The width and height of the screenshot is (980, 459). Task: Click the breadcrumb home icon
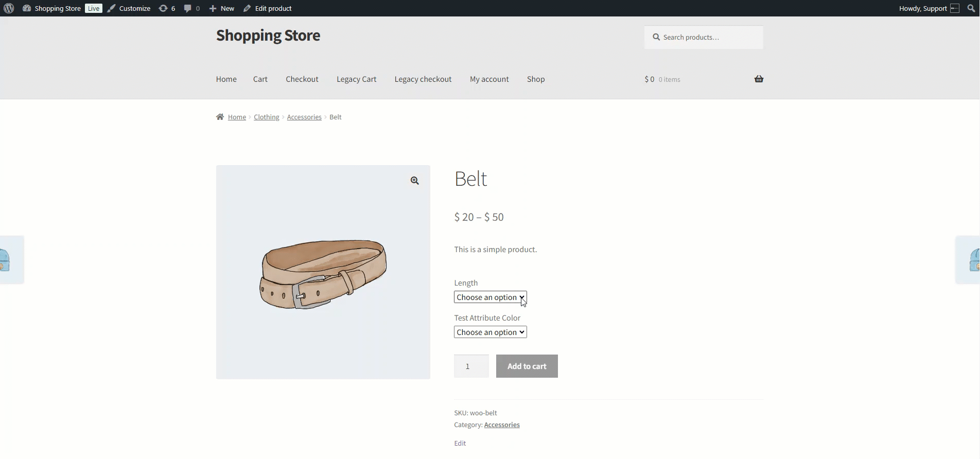[220, 117]
